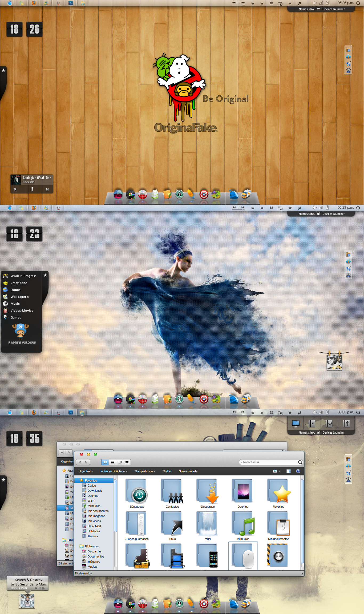Switch Carlos window to icon view

click(105, 462)
